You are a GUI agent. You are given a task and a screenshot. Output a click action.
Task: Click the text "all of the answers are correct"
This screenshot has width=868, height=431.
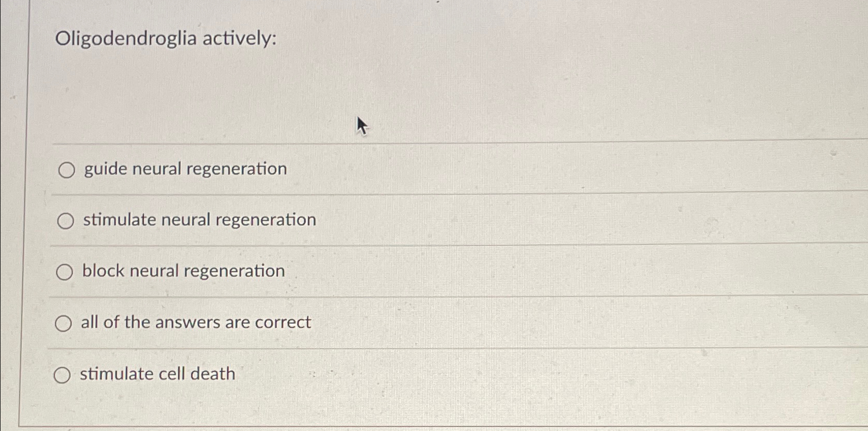point(196,322)
